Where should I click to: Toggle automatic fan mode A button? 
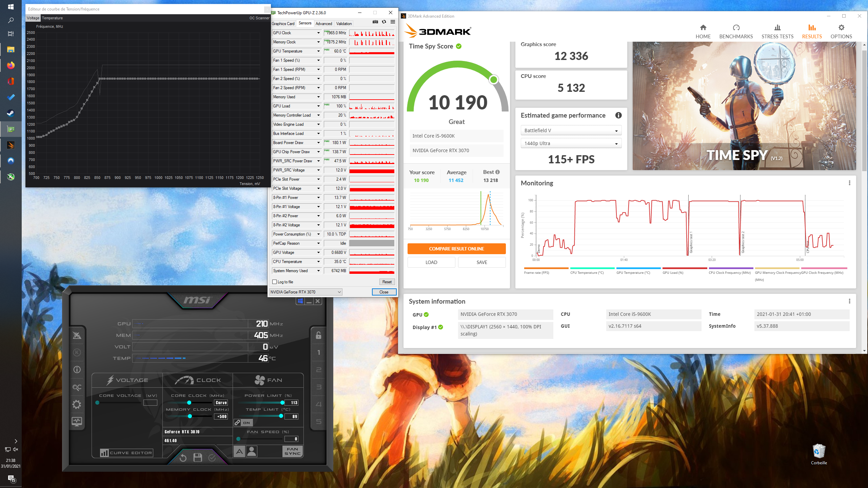pos(239,451)
